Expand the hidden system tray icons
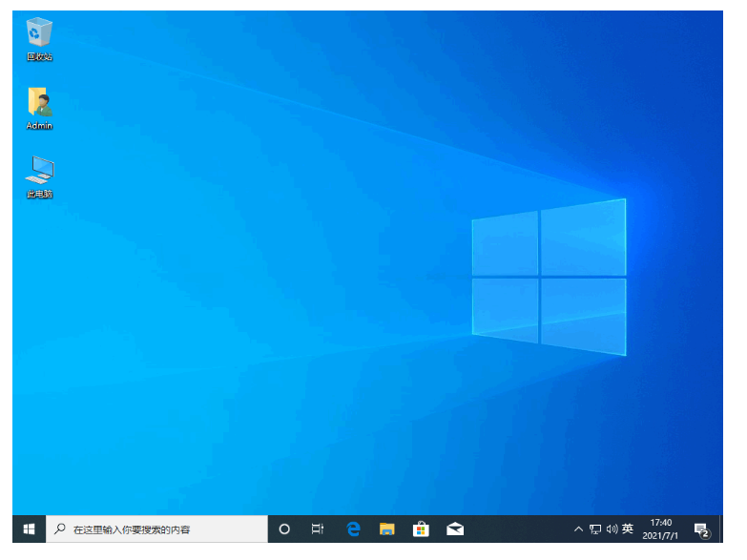Viewport: 747px width, 560px height. (x=578, y=529)
